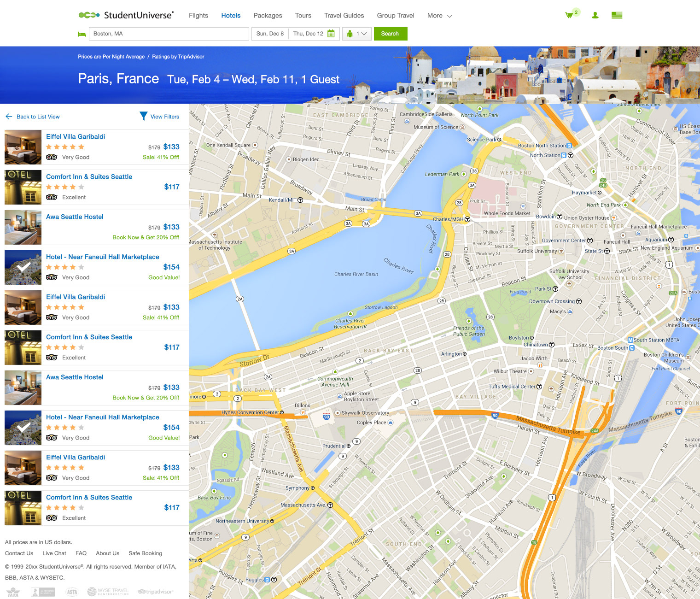Open the Packages tab

[x=268, y=16]
